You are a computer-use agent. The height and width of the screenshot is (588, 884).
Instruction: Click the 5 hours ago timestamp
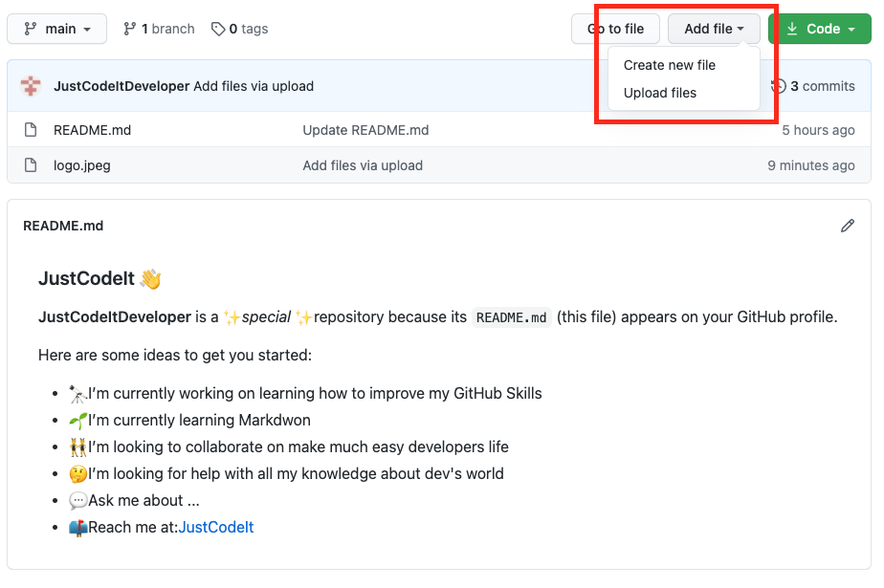818,130
